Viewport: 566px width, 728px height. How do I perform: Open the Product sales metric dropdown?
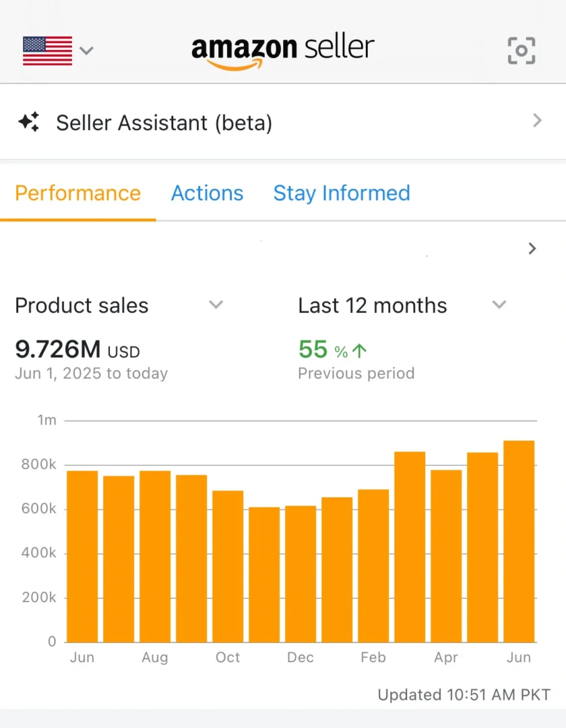119,305
